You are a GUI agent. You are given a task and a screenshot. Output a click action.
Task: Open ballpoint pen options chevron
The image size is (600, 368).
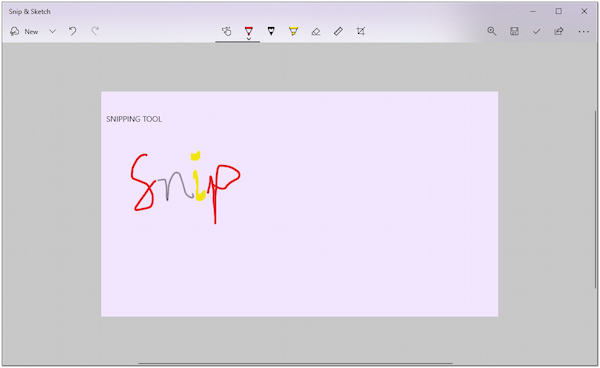[249, 39]
